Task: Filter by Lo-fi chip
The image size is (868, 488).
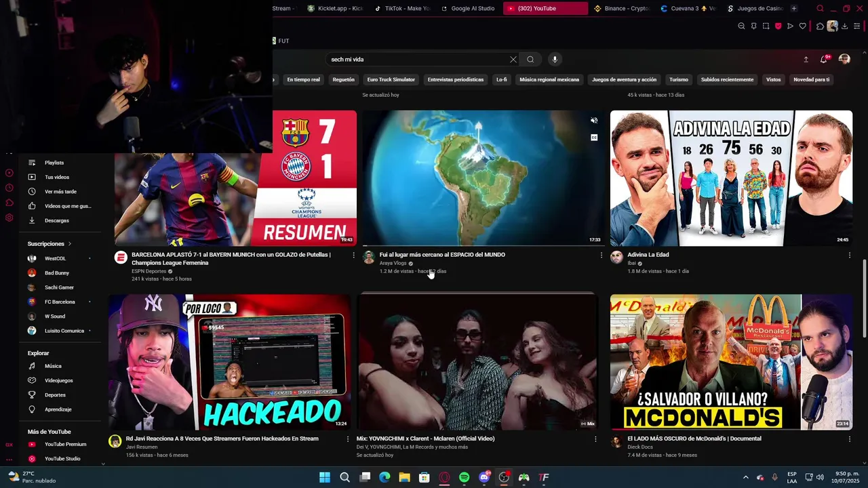Action: coord(501,79)
